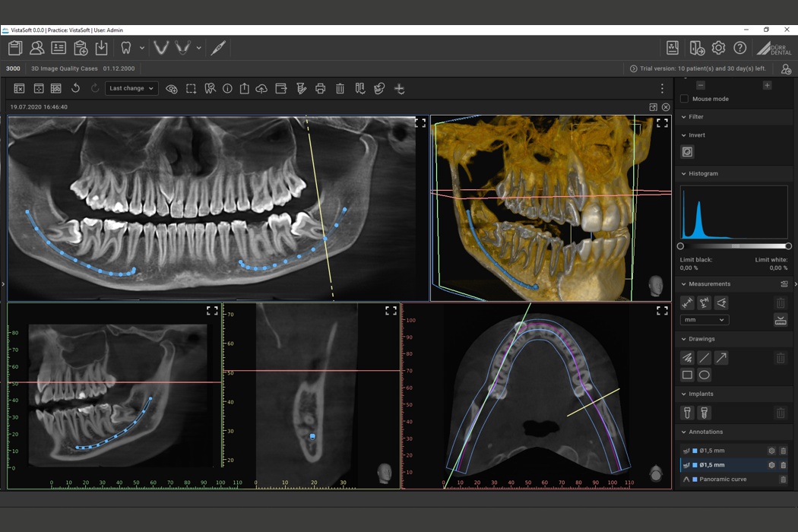Open the clipboard patient records icon
798x532 pixels.
point(15,48)
